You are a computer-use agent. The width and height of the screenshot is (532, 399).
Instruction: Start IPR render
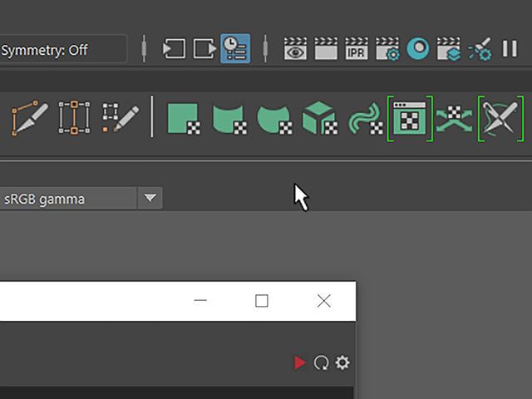[x=357, y=48]
